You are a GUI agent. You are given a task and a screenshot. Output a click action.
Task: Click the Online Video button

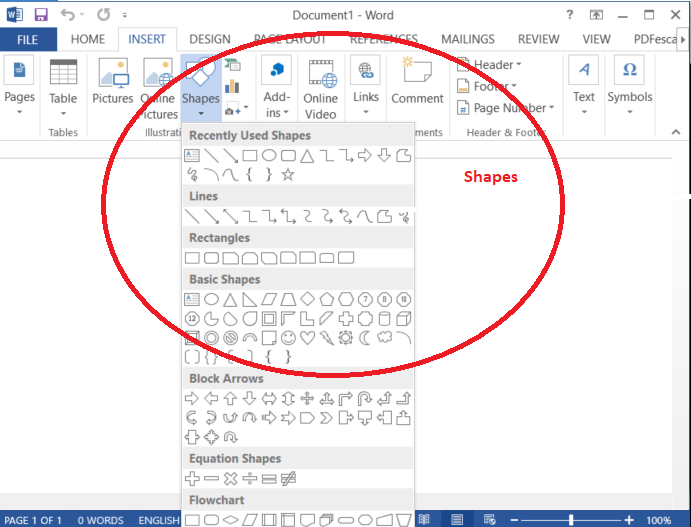pyautogui.click(x=320, y=89)
